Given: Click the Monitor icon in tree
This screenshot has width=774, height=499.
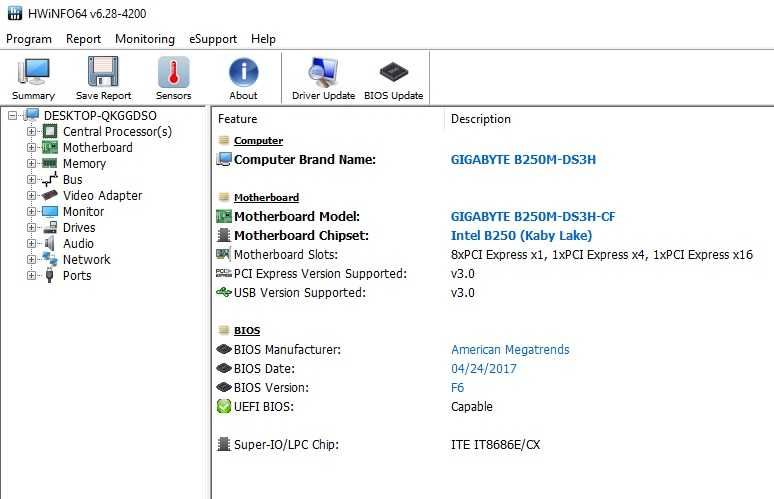Looking at the screenshot, I should (x=50, y=211).
